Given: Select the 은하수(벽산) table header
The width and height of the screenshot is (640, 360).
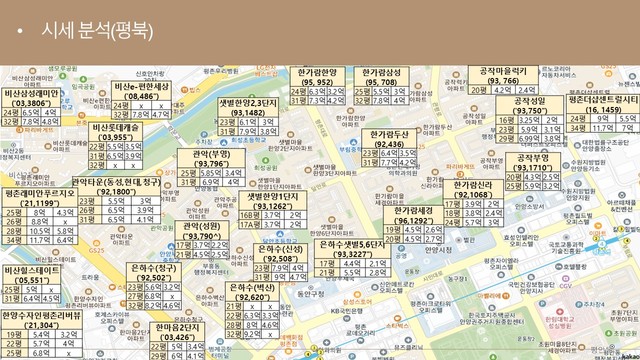Looking at the screenshot, I should 252,292.
